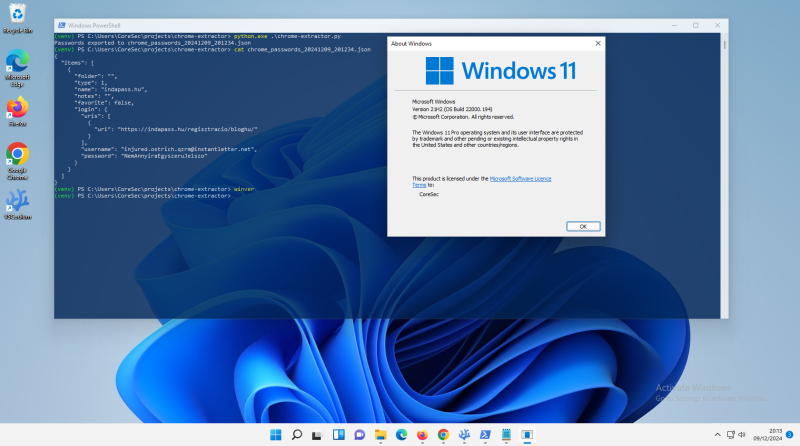This screenshot has width=800, height=446.
Task: Click the "winver" command text in PowerShell
Action: [244, 189]
